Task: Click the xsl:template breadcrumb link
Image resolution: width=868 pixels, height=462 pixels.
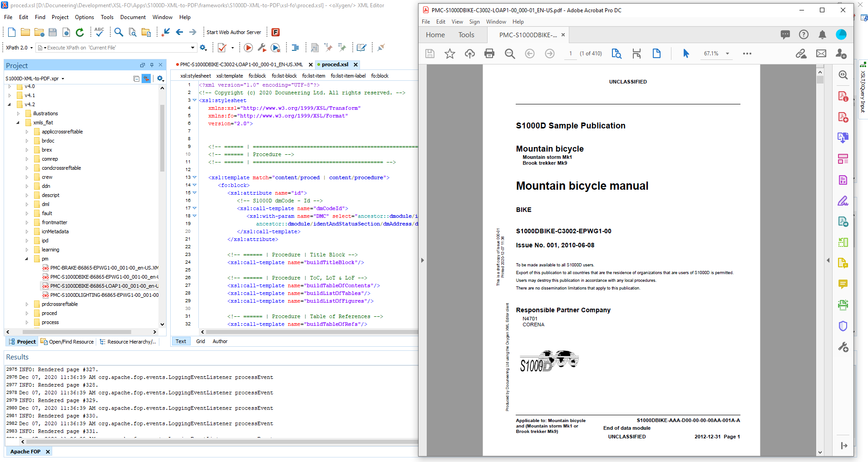Action: [x=229, y=76]
